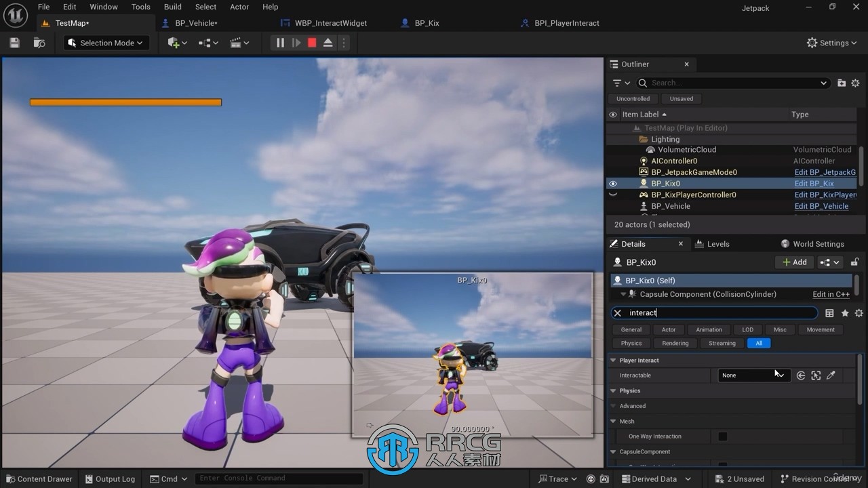Image resolution: width=868 pixels, height=488 pixels.
Task: Open the Tools menu
Action: (x=141, y=7)
